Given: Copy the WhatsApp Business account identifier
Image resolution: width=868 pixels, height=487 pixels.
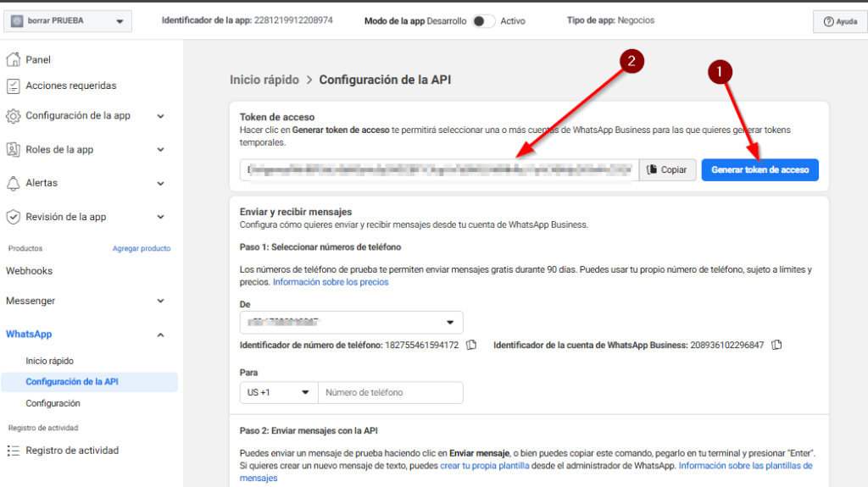Looking at the screenshot, I should [x=776, y=345].
